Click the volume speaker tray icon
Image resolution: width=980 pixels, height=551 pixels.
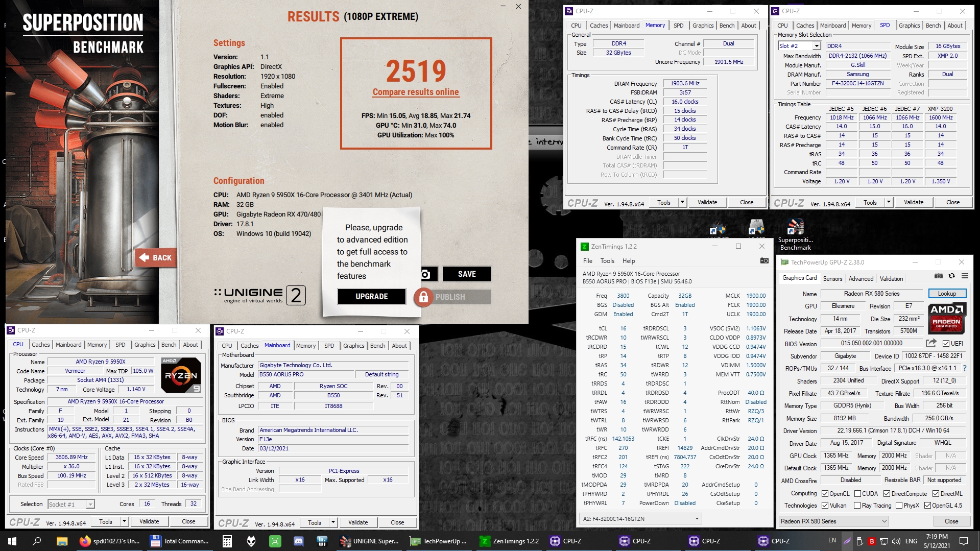tap(896, 541)
